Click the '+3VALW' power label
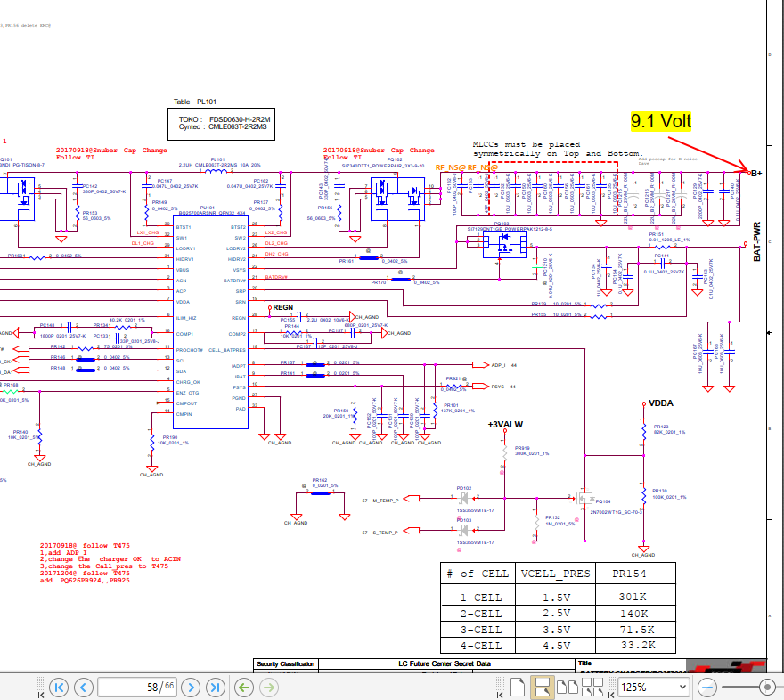784x700 pixels. [505, 425]
